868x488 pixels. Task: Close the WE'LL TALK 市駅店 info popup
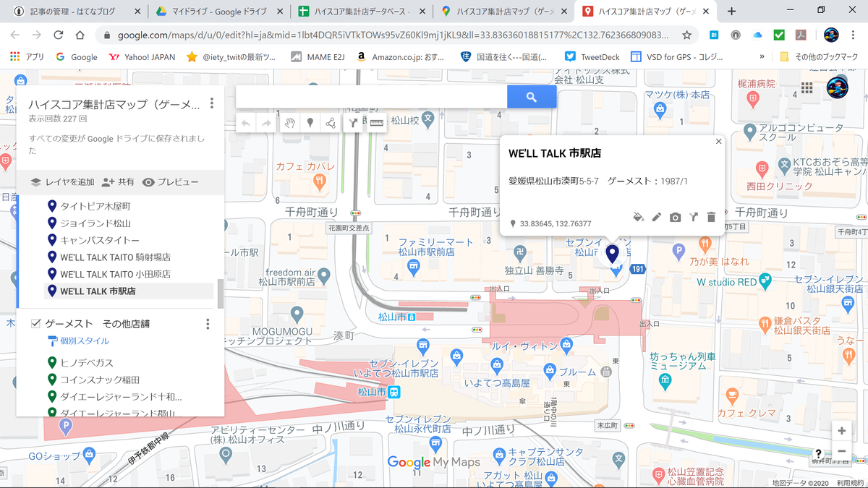(718, 142)
